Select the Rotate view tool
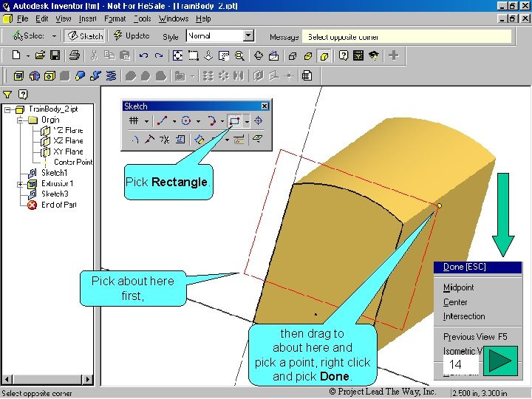532x399 pixels. tap(259, 55)
